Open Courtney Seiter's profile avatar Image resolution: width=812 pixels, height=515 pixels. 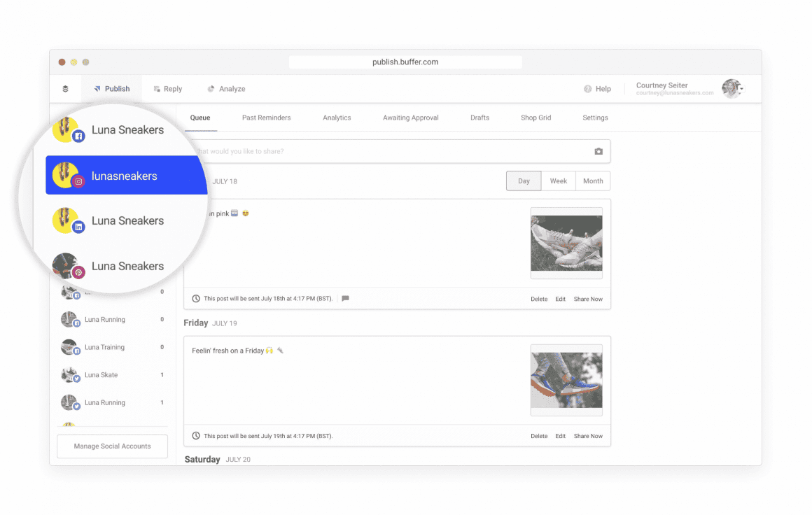click(731, 88)
